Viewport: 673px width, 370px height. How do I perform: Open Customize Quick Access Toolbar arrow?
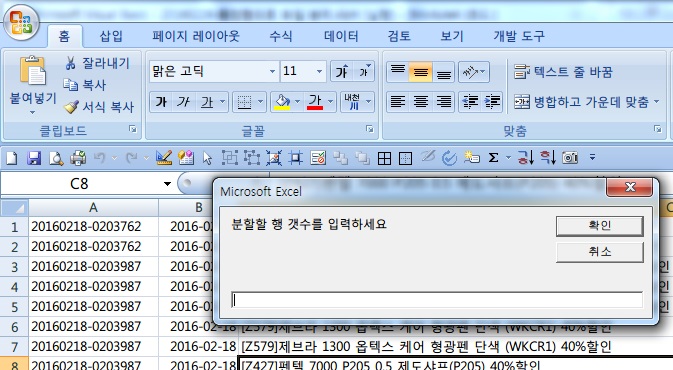592,158
